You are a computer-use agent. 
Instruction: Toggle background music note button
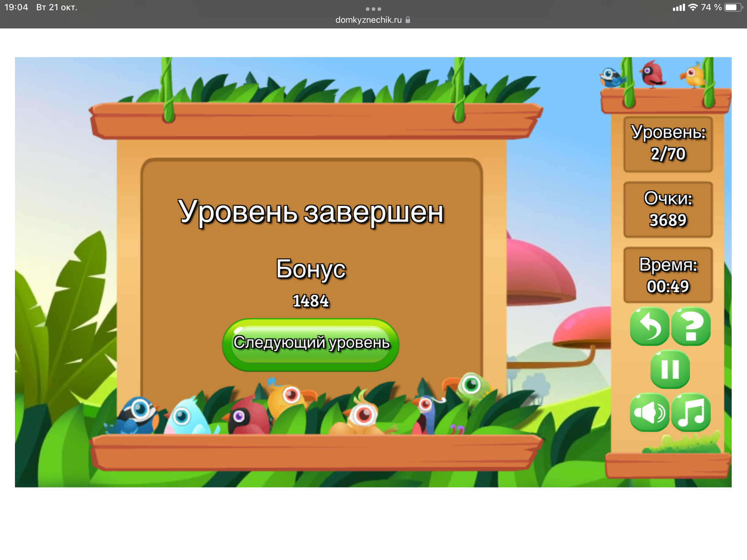[691, 412]
